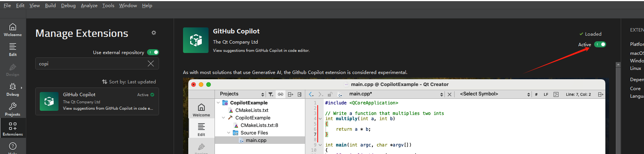Fold the main function at line 9
Viewport: 644px width, 154px height.
(x=320, y=145)
